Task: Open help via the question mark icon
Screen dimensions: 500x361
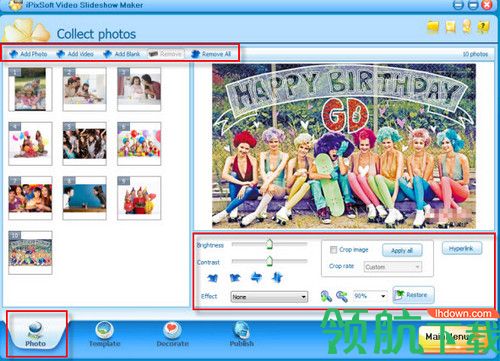Action: pos(483,26)
